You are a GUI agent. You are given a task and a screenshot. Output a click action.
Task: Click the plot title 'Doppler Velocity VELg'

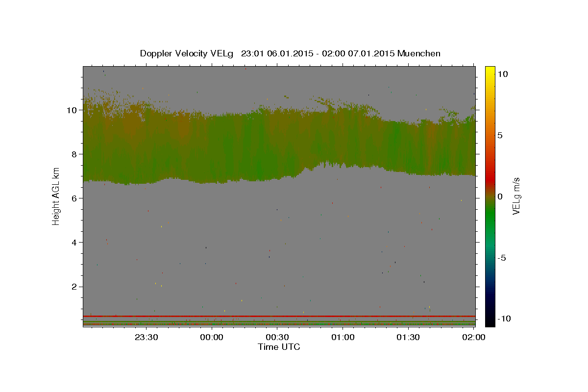[187, 53]
